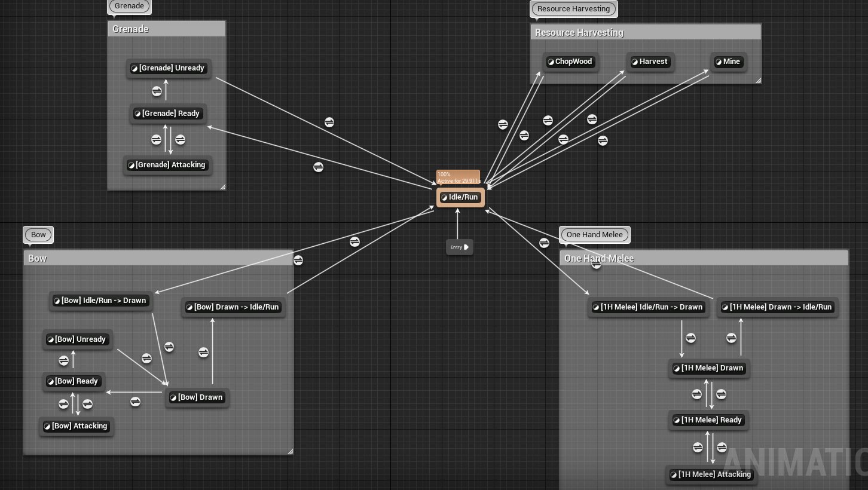
Task: Select transition rule from [1H Melee] Ready to Attacking
Action: [x=722, y=447]
